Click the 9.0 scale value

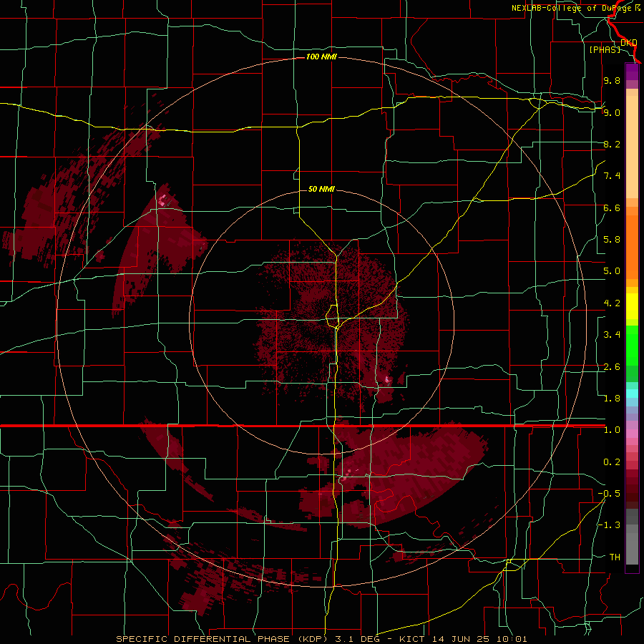click(612, 112)
